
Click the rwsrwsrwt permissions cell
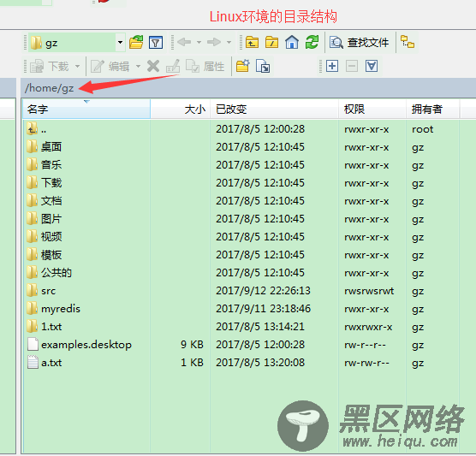pyautogui.click(x=369, y=291)
